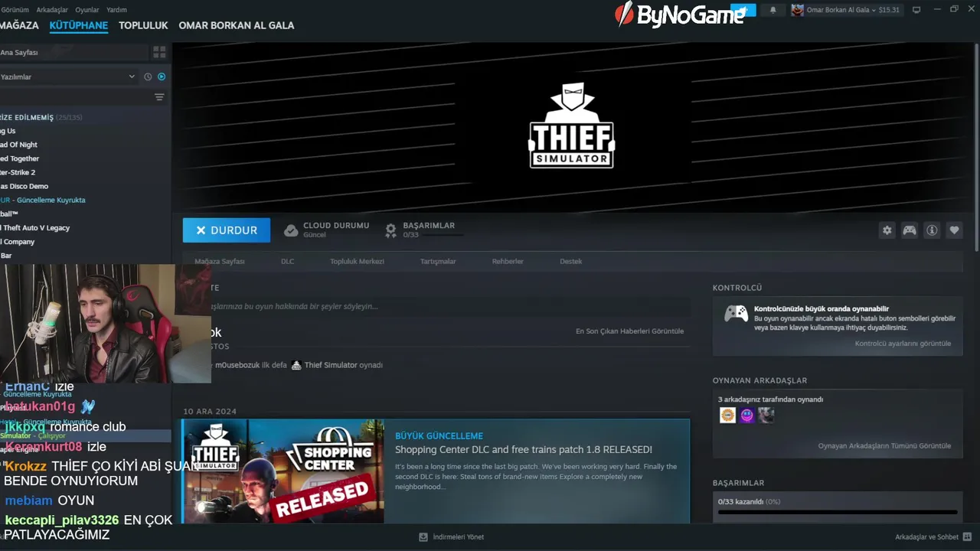
Task: Collapse the uncategorized games section header
Action: 41,117
